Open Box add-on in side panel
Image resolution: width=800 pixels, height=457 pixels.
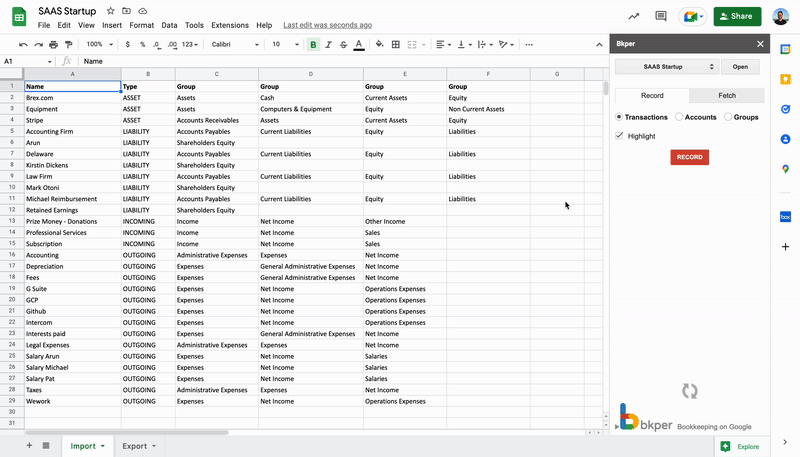click(785, 217)
